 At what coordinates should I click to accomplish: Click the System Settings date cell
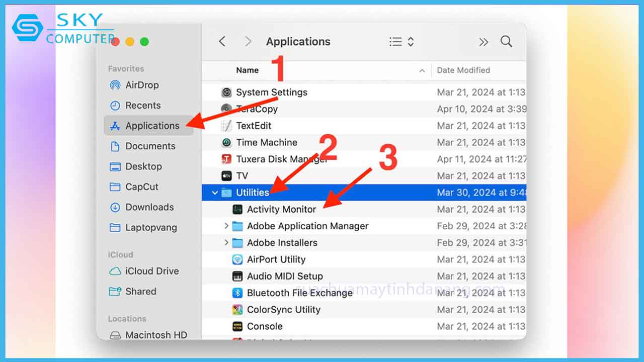tap(481, 93)
